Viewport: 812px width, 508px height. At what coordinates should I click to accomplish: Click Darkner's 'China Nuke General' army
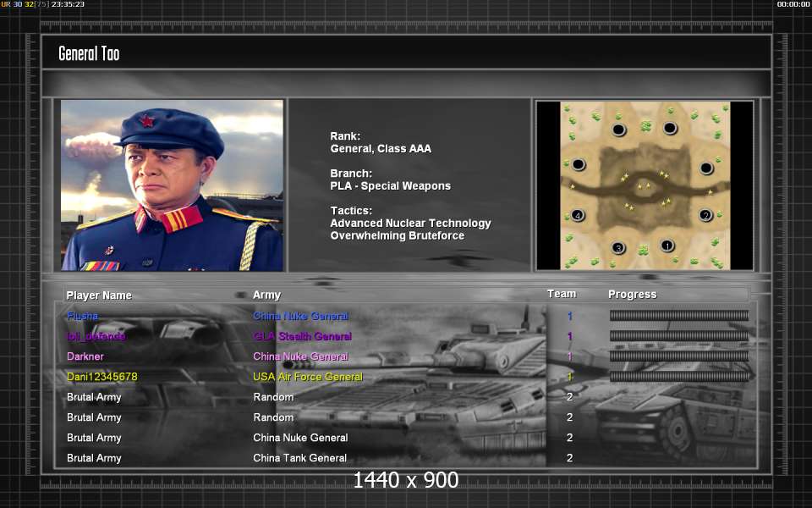(x=300, y=356)
